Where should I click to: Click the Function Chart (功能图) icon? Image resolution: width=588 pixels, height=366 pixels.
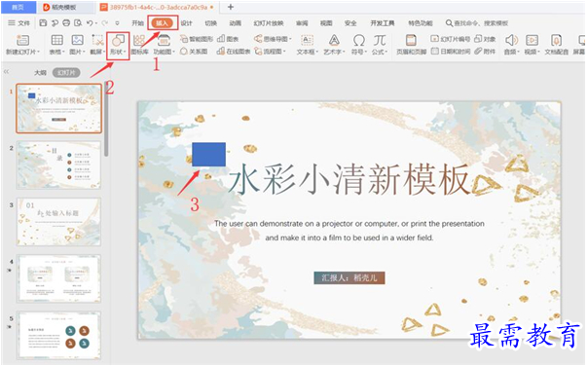(x=164, y=40)
